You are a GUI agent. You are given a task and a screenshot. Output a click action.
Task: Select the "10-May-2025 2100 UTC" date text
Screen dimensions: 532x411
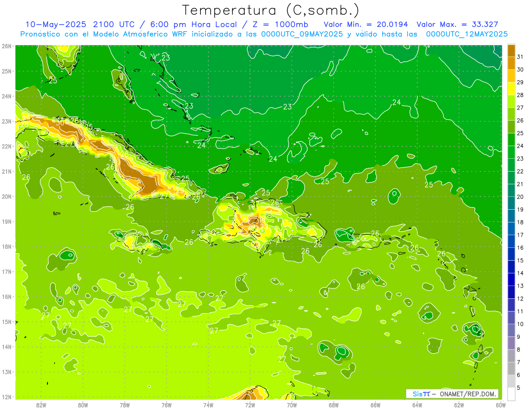(81, 24)
